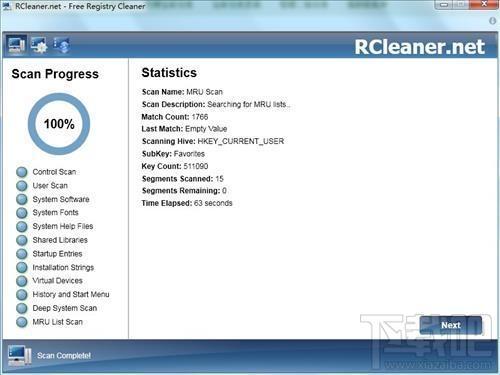The height and width of the screenshot is (375, 500).
Task: Click the Deep System Scan status indicator
Action: (22, 308)
